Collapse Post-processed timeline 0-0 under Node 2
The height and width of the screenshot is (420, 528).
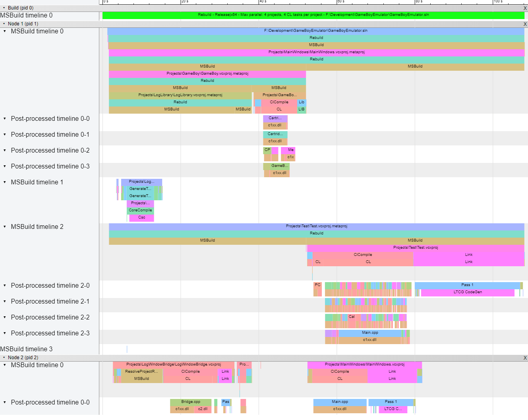(4, 402)
